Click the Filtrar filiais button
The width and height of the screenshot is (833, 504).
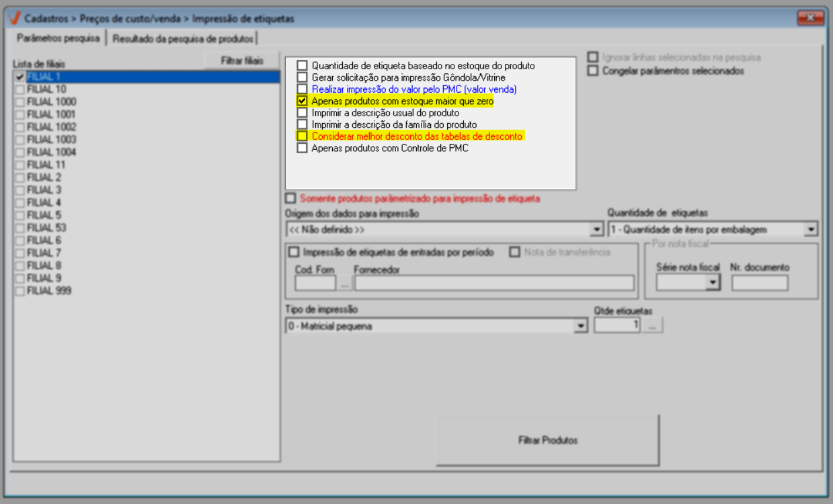[242, 61]
